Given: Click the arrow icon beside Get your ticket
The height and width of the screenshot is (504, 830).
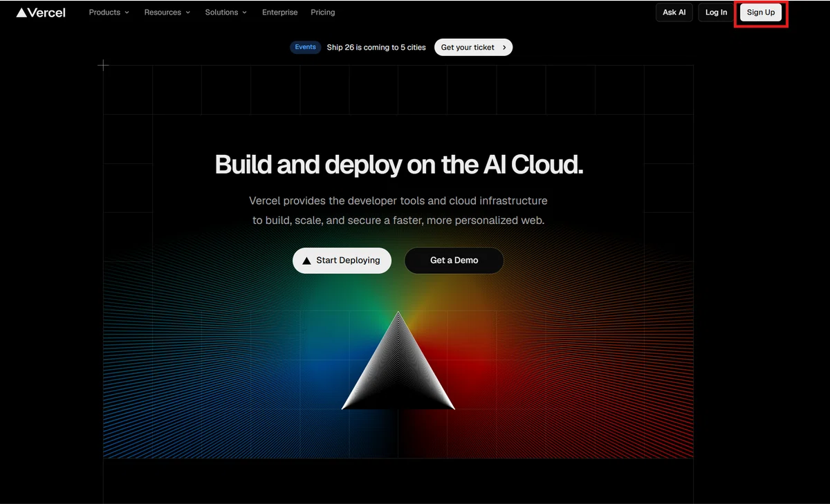Looking at the screenshot, I should coord(504,48).
